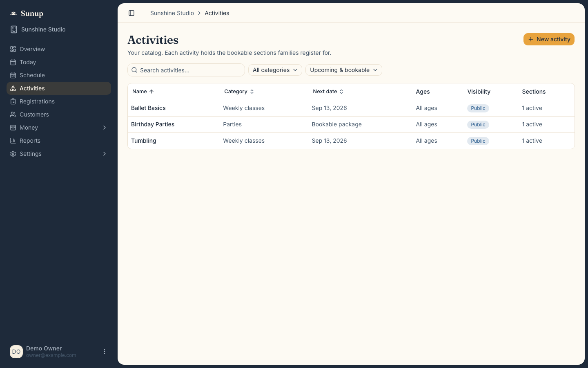
Task: Click the Parties category cell
Action: (232, 124)
